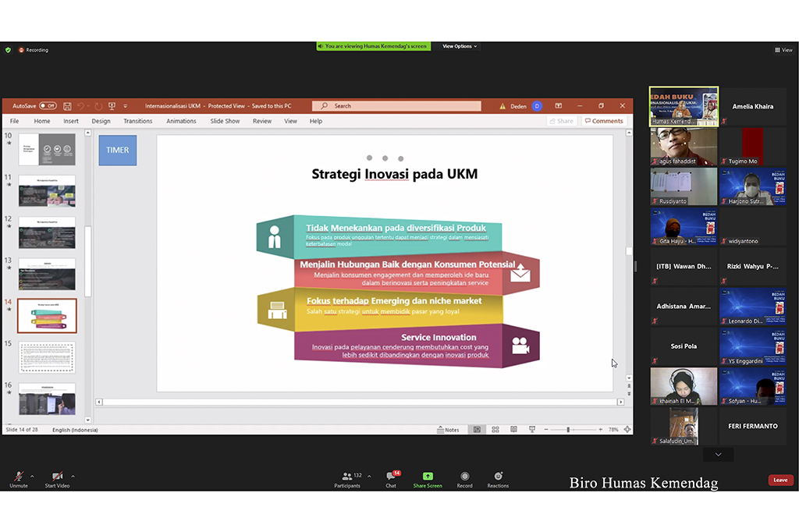Open Customize Quick Access Toolbar dropdown
This screenshot has height=532, width=799.
[126, 106]
